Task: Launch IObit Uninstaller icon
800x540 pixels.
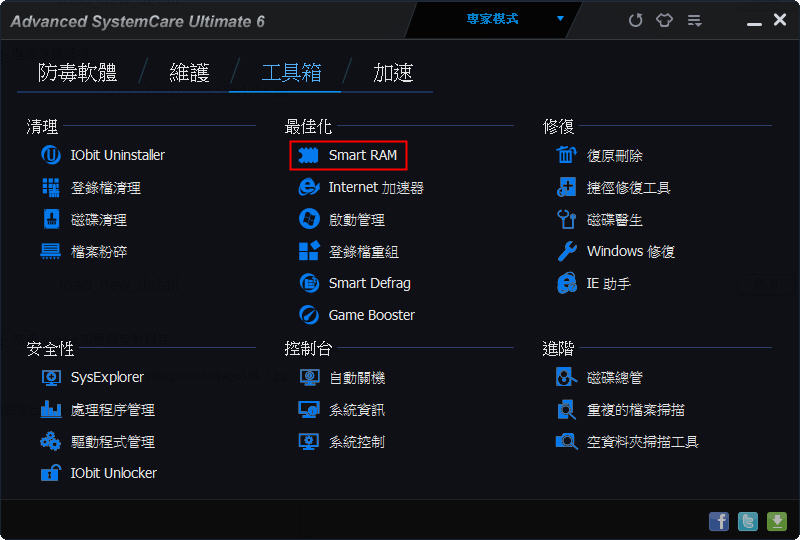Action: [51, 155]
